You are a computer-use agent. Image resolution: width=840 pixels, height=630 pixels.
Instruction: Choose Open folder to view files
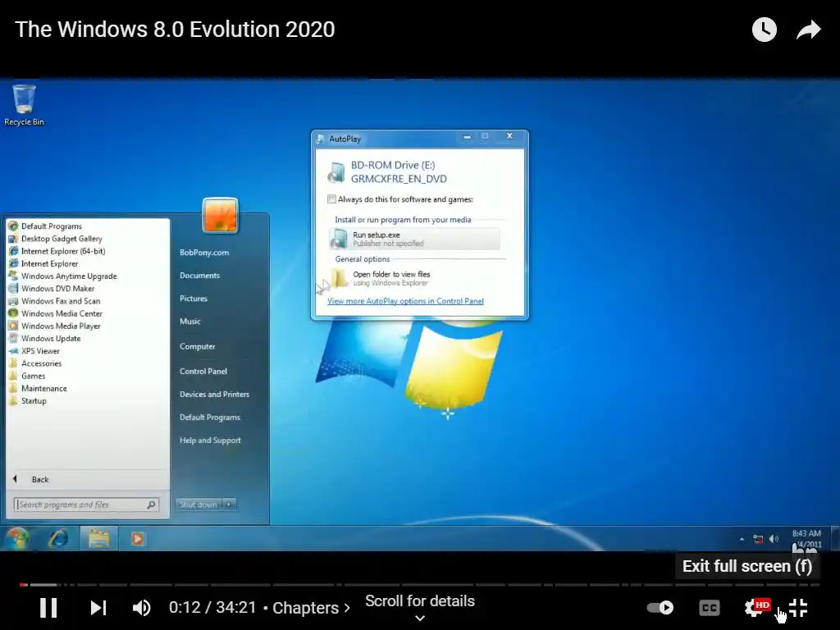coord(414,279)
